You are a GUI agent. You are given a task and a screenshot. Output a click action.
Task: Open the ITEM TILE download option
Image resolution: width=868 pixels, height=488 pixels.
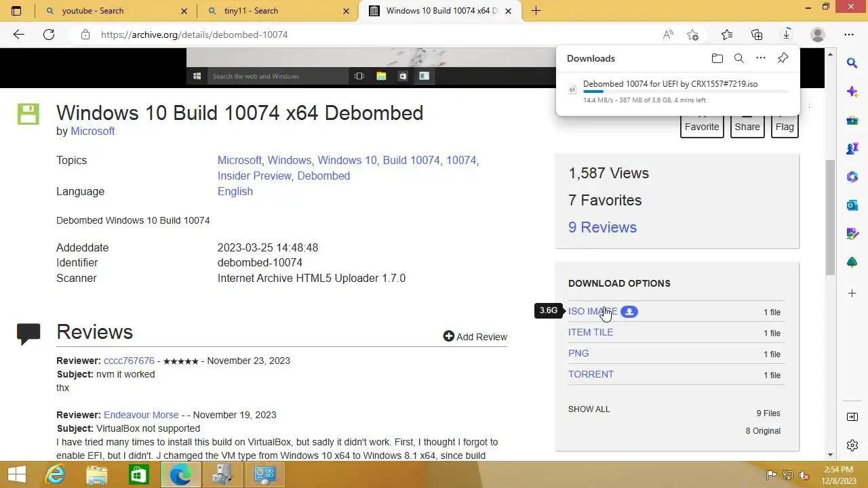(x=591, y=332)
